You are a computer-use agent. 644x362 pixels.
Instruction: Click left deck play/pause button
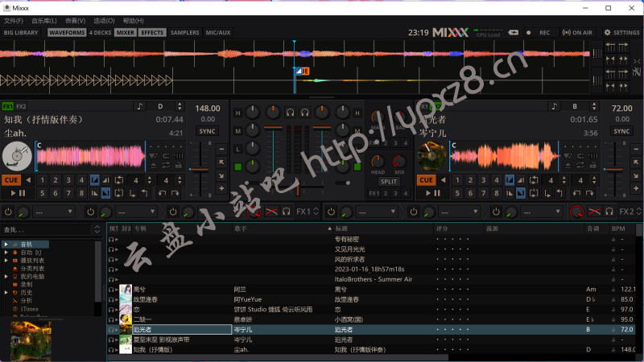click(x=18, y=193)
